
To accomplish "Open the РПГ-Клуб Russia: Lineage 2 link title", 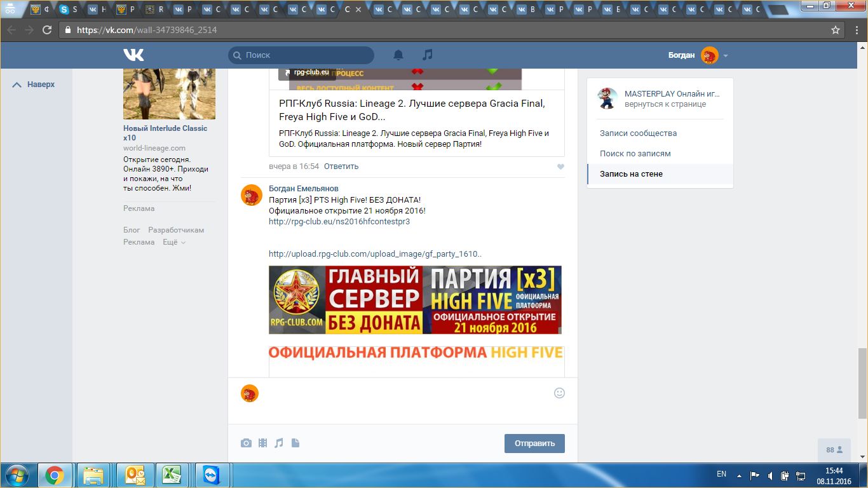I will (412, 110).
